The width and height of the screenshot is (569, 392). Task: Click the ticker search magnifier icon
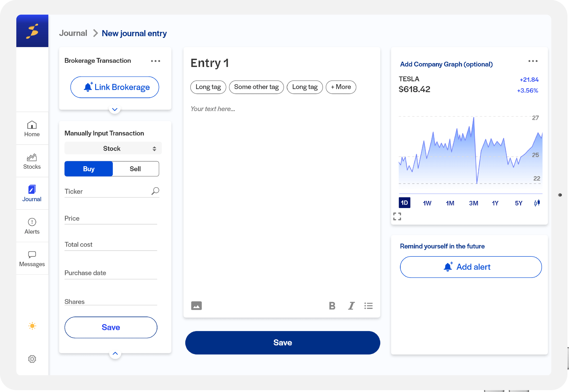155,191
